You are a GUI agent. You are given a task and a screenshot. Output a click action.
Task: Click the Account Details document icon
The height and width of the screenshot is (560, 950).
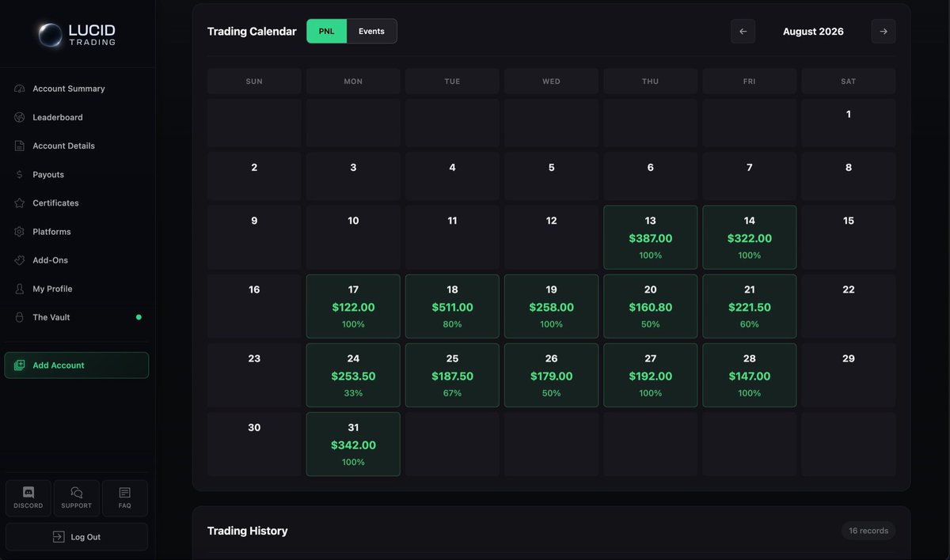[x=20, y=146]
